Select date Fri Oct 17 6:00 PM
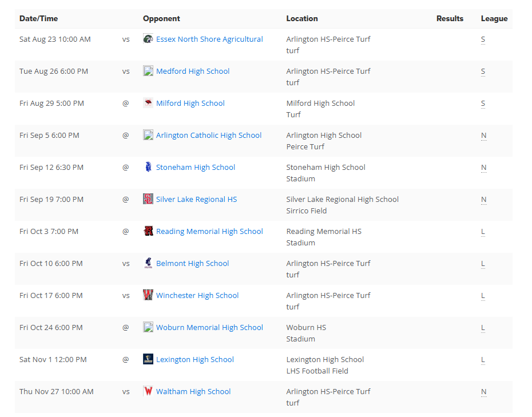 [51, 296]
